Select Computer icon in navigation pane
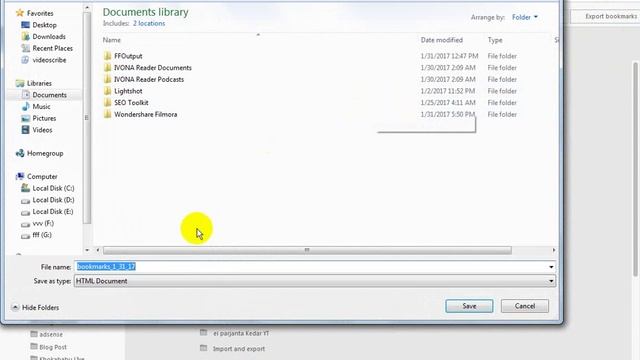This screenshot has height=360, width=640. [x=20, y=176]
